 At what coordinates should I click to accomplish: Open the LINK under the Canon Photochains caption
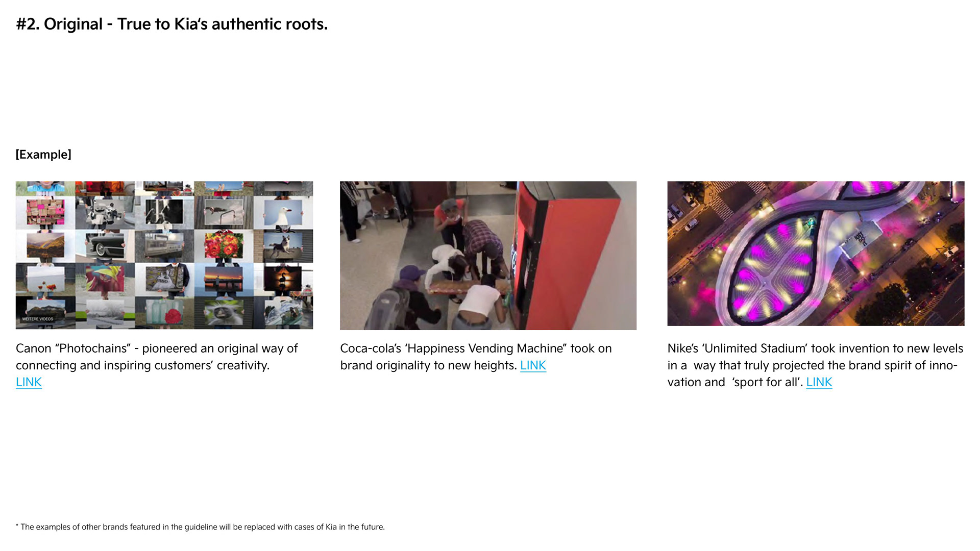[x=29, y=382]
